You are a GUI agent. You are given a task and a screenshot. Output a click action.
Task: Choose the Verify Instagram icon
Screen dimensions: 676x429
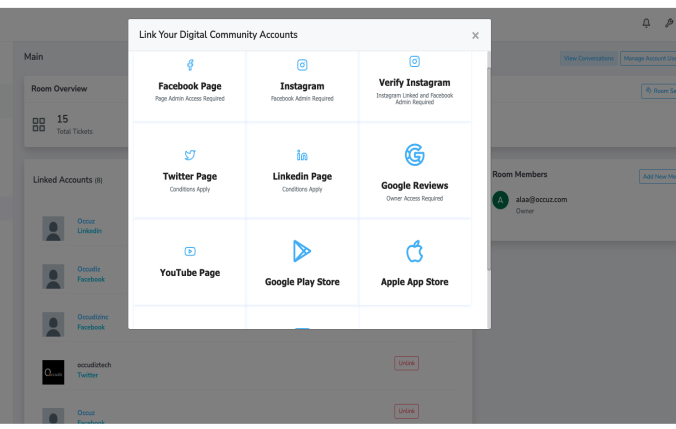[x=414, y=62]
